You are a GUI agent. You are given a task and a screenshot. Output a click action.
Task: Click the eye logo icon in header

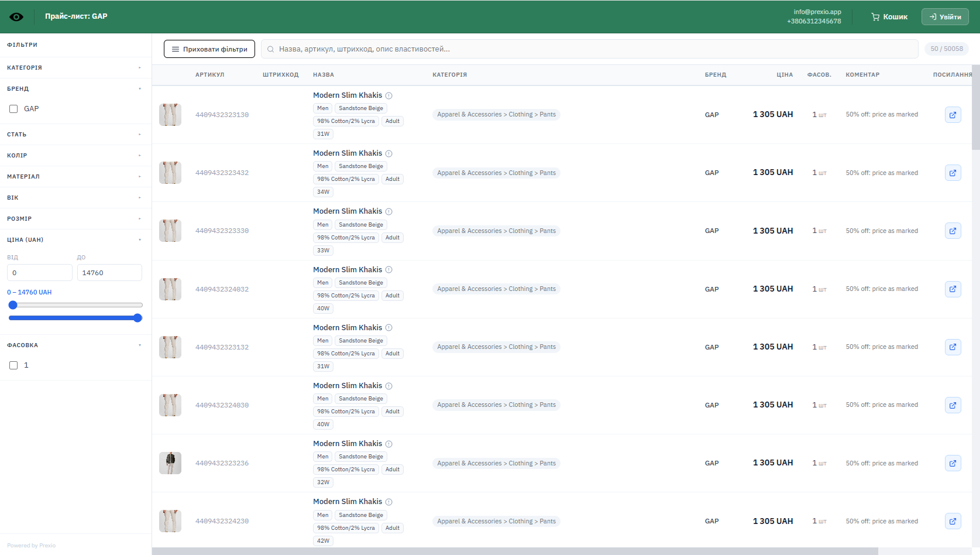click(16, 16)
